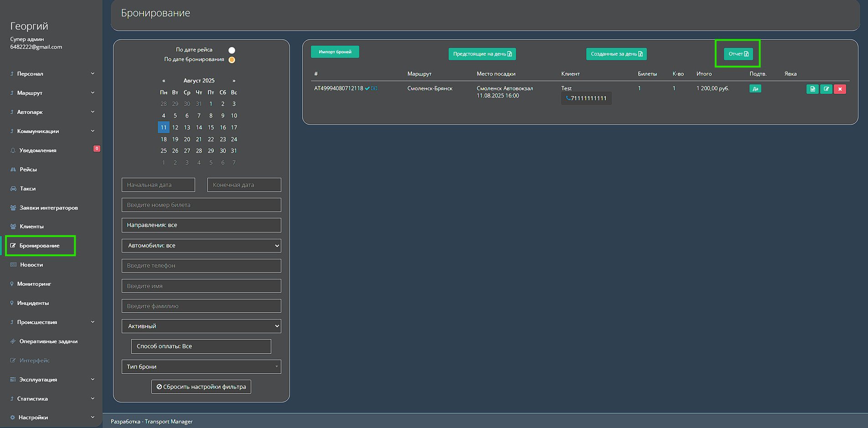This screenshot has height=428, width=868.
Task: Select the По дате бронирования radio button
Action: (x=232, y=60)
